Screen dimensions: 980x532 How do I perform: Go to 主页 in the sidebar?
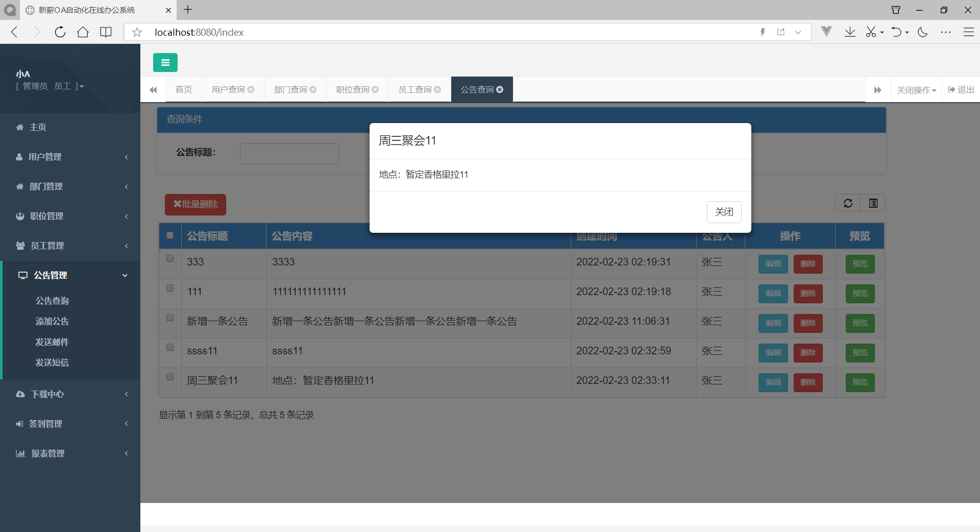(x=70, y=127)
